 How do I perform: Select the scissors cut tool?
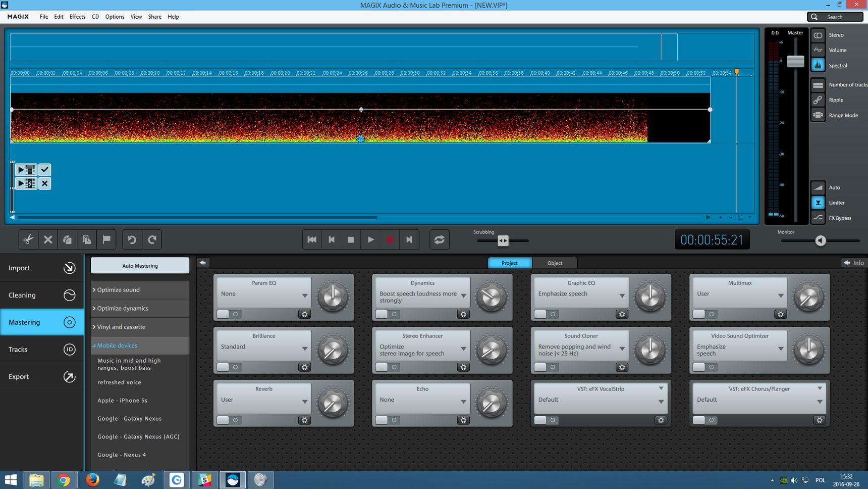28,239
